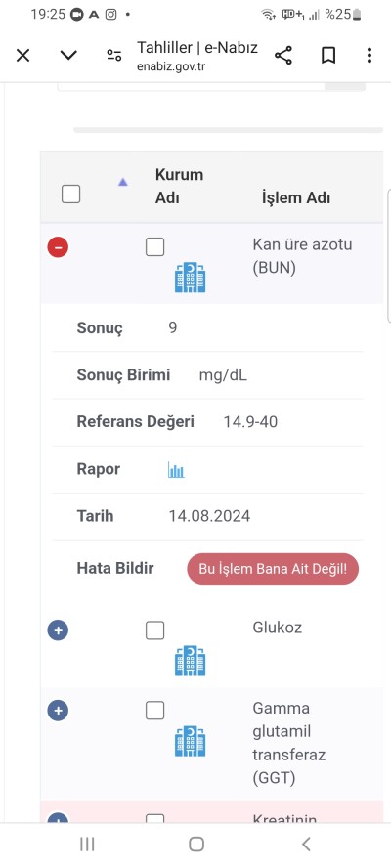Tap the site settings icon beside the URL

click(x=114, y=55)
